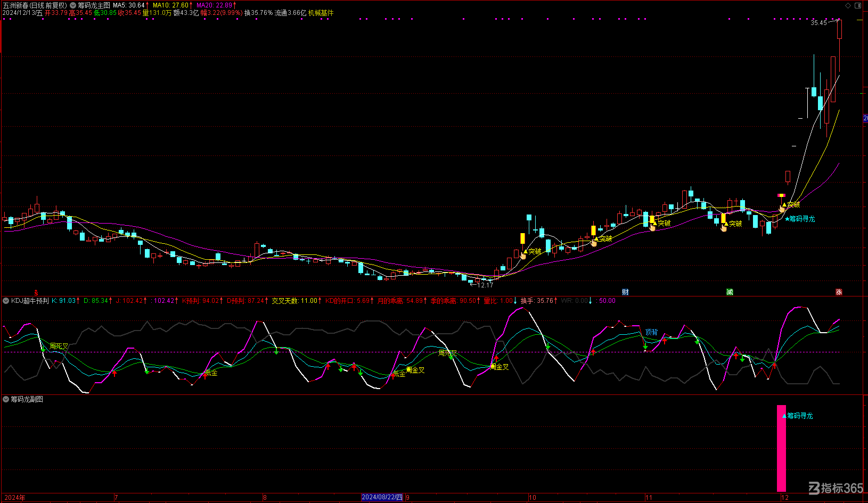Click the 幅3.22(9.99%) change value
The image size is (868, 503).
pyautogui.click(x=222, y=13)
